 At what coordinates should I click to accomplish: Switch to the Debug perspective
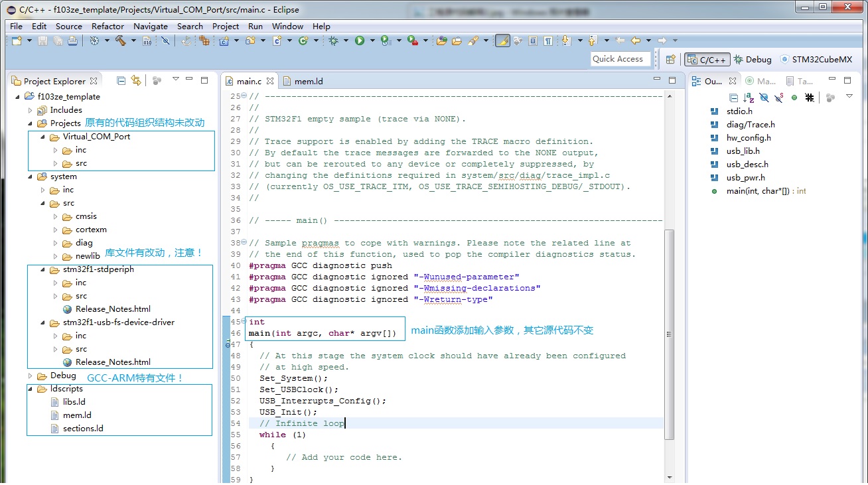click(753, 59)
